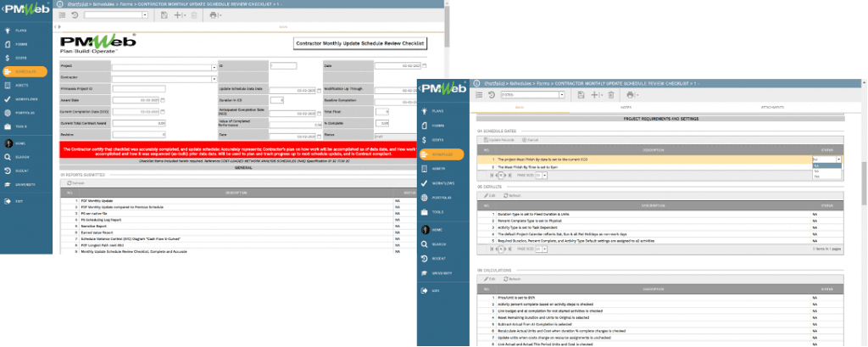Open Portfolio in left window sidebar

point(22,113)
